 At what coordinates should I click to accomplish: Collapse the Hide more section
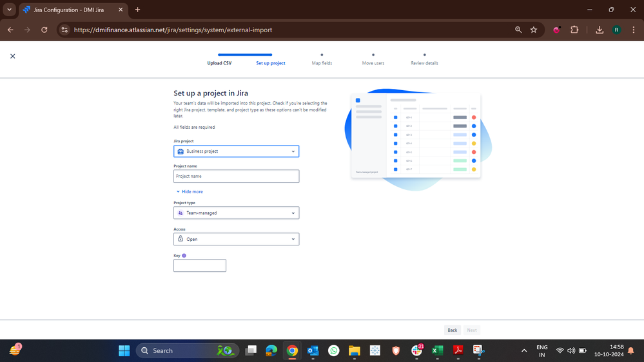pos(190,192)
